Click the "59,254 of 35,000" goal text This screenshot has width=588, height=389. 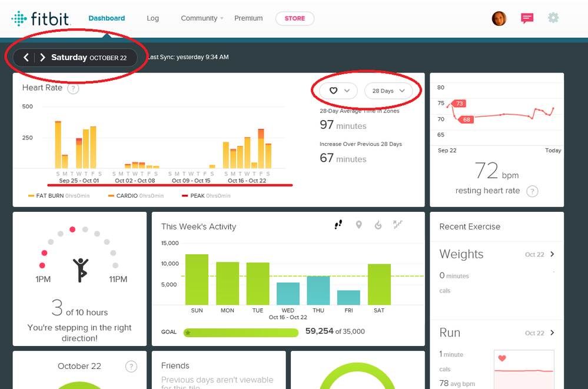pyautogui.click(x=335, y=331)
